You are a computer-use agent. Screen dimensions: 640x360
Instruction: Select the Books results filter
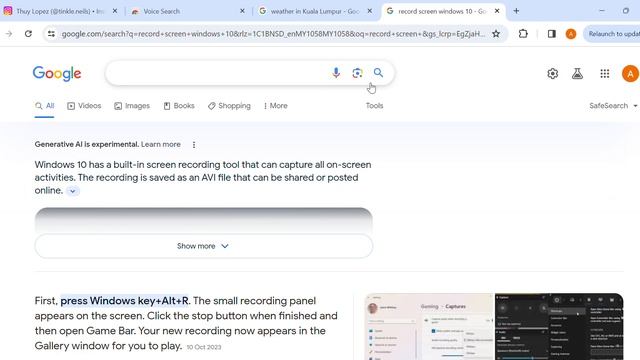click(179, 106)
